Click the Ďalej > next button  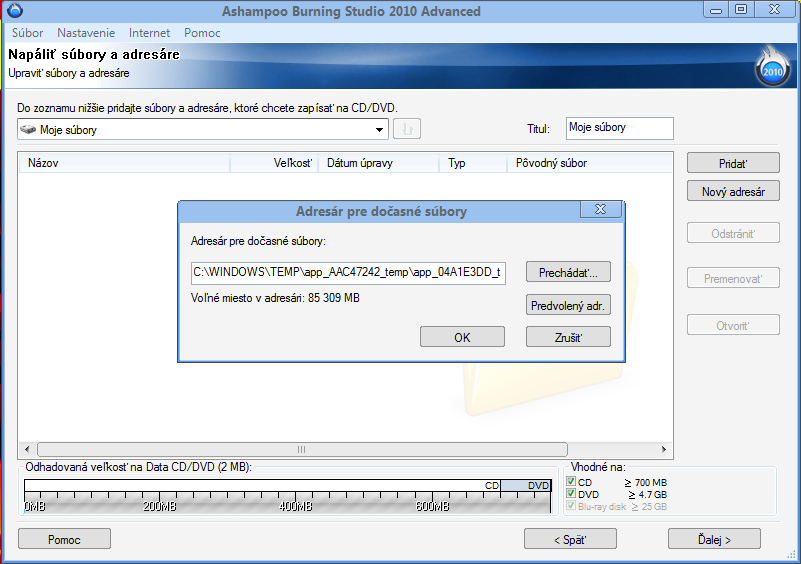[x=714, y=539]
